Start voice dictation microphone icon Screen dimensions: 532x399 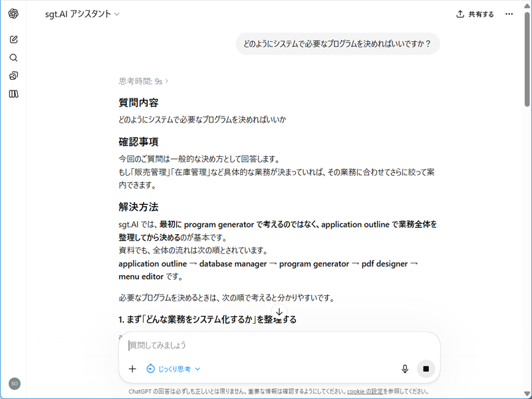[405, 369]
